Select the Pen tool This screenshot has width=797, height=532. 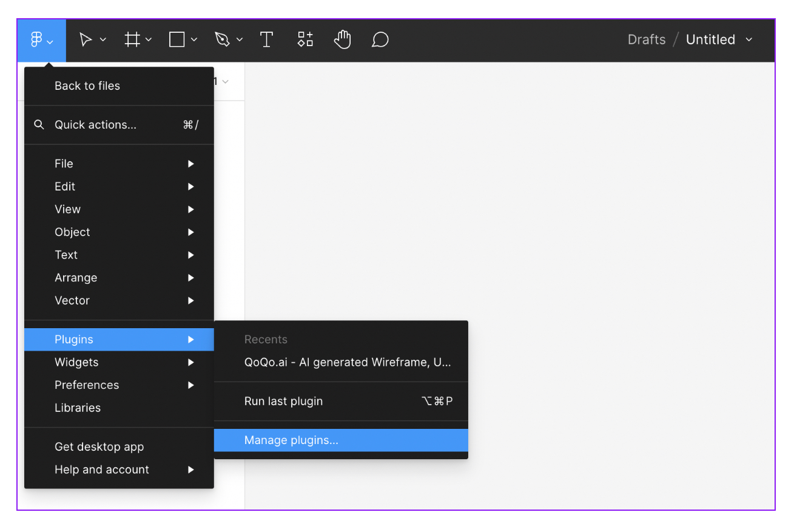point(223,39)
